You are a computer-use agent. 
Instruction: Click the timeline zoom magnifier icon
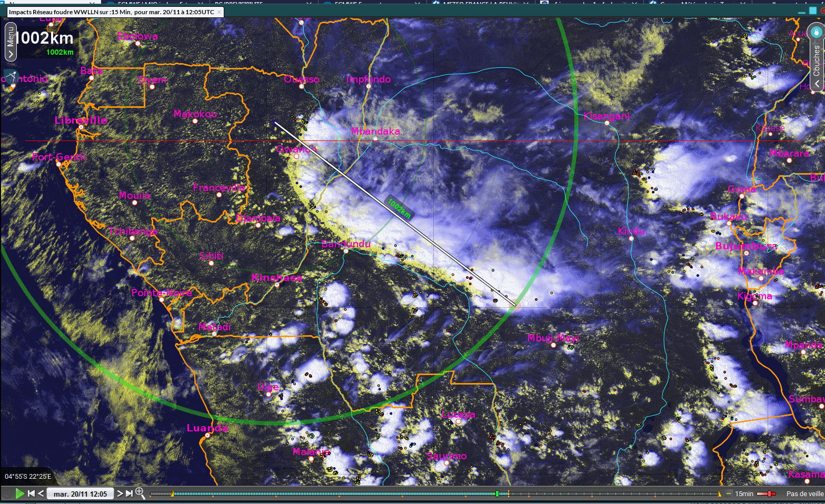(x=140, y=493)
